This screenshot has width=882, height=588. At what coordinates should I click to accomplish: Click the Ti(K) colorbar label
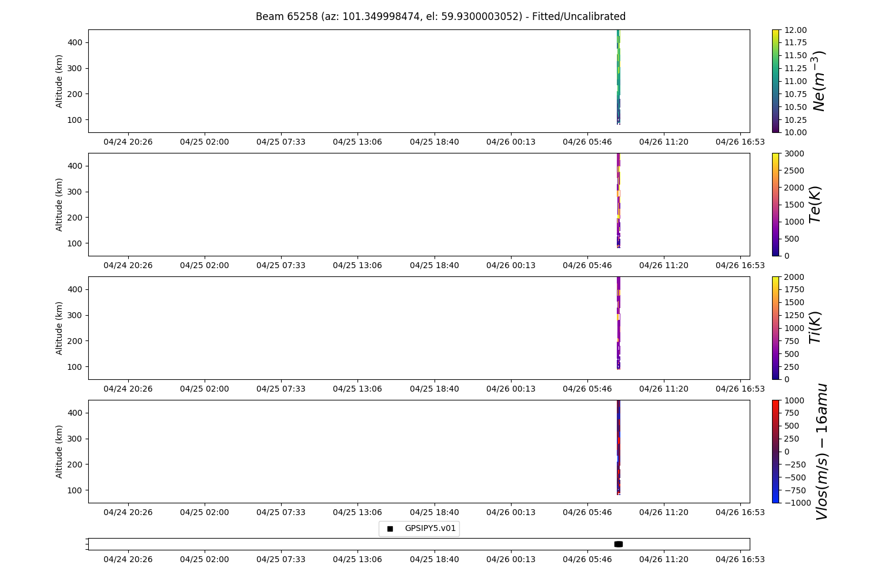point(815,328)
